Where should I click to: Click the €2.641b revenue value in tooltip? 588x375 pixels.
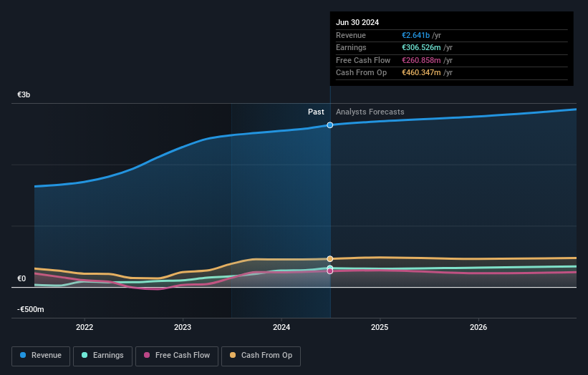point(416,35)
